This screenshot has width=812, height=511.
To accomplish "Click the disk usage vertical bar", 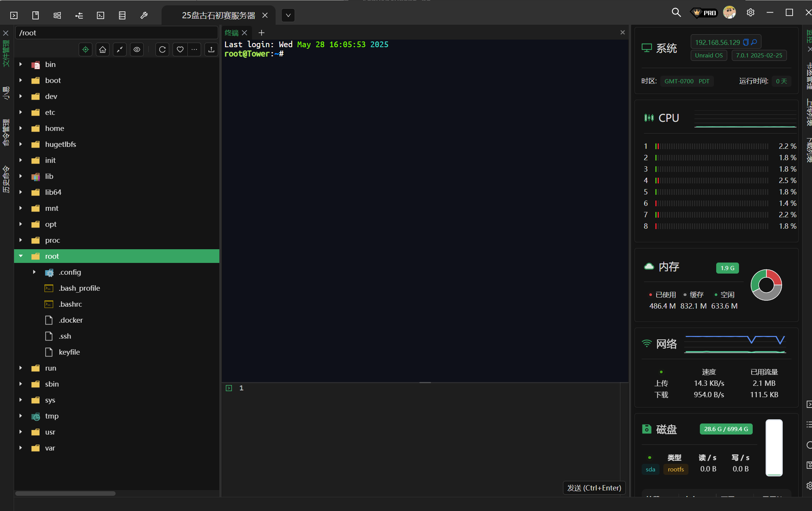I will (774, 447).
